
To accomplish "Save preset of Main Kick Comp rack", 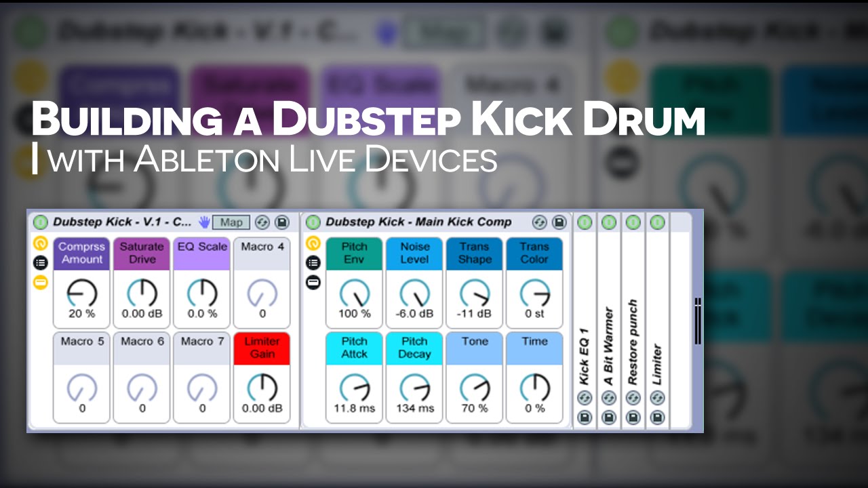I will pos(559,222).
